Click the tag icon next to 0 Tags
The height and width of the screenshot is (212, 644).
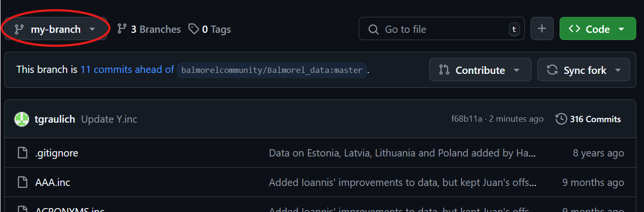coord(194,29)
